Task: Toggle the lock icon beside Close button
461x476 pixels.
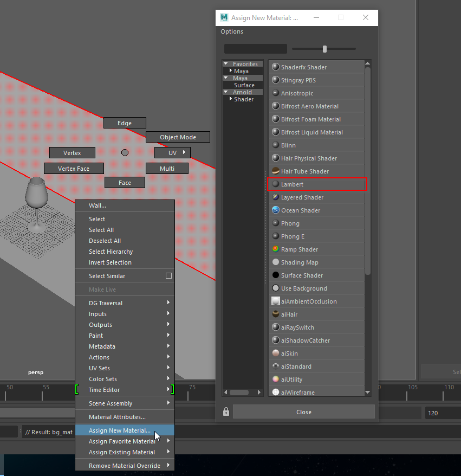Action: pos(226,412)
